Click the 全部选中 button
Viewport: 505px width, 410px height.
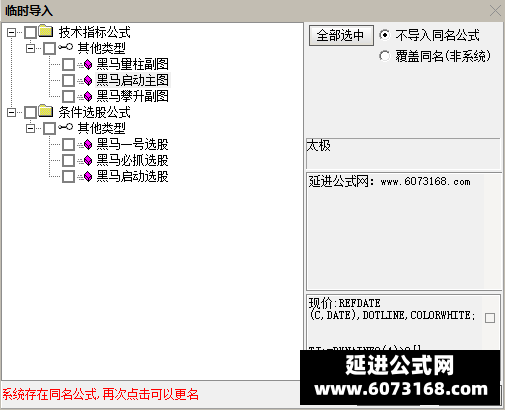(x=341, y=35)
